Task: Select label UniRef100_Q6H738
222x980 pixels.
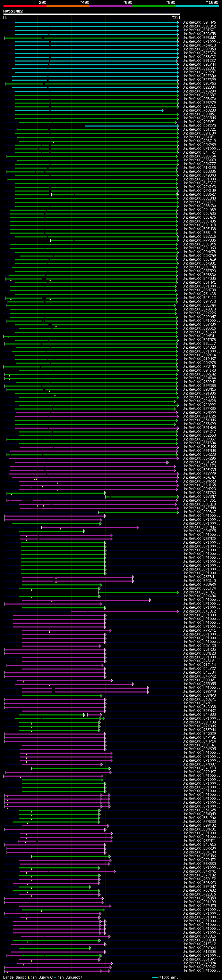Action: click(x=199, y=290)
